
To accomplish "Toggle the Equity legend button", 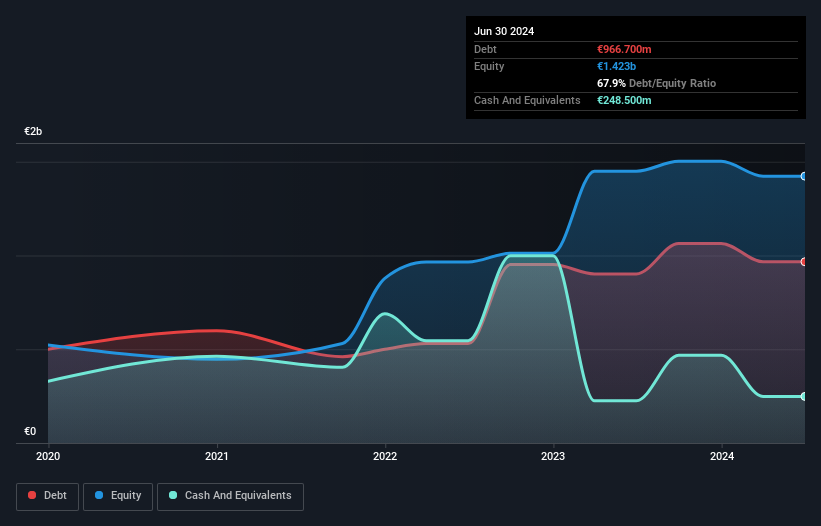I will pos(118,496).
